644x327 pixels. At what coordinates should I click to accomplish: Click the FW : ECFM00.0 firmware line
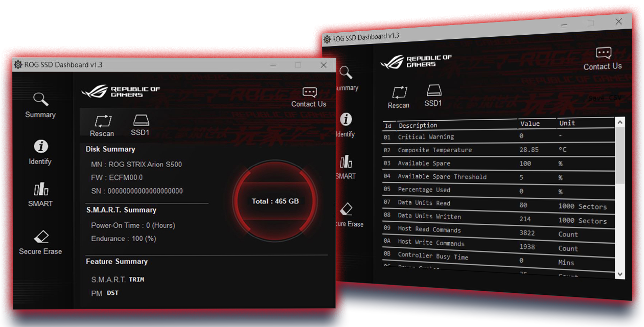click(x=117, y=178)
